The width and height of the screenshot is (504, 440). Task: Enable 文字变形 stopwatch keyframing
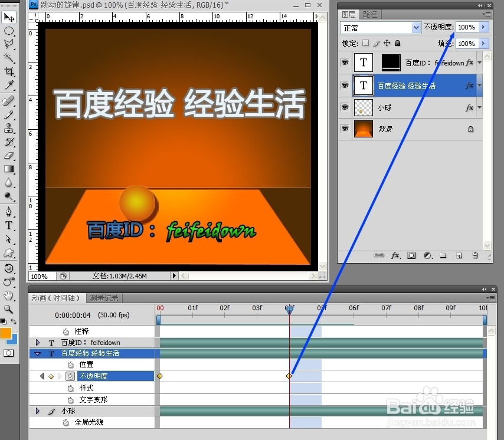(x=70, y=400)
